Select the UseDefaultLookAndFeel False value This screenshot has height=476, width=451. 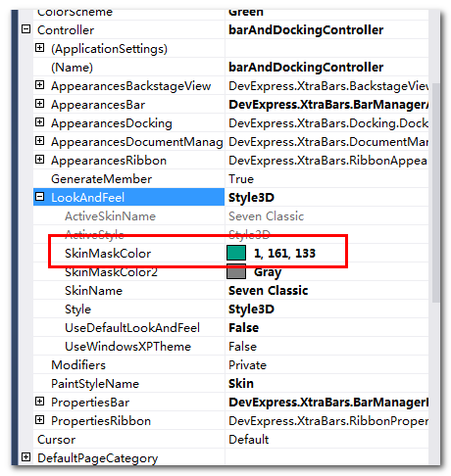244,327
